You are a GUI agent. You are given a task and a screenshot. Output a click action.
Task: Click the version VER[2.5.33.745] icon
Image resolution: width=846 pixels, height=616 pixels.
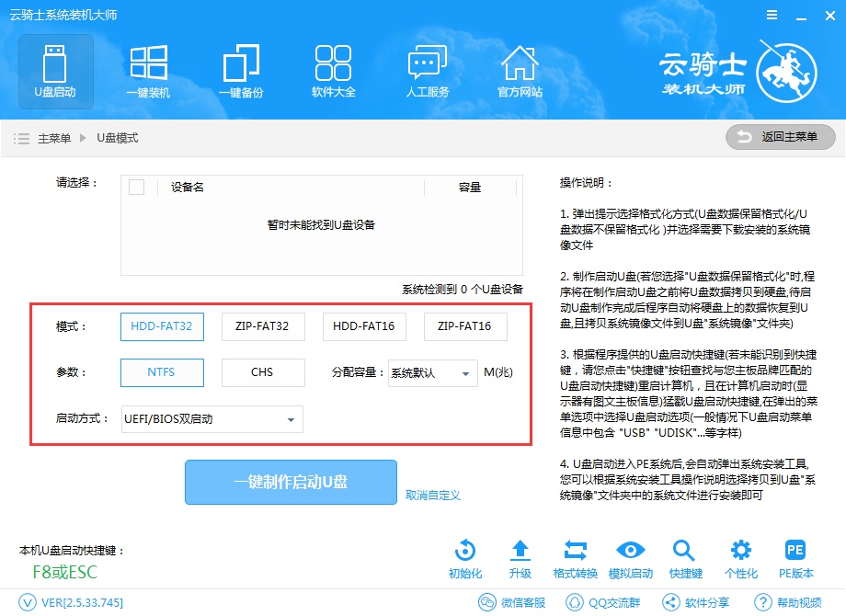(x=28, y=602)
